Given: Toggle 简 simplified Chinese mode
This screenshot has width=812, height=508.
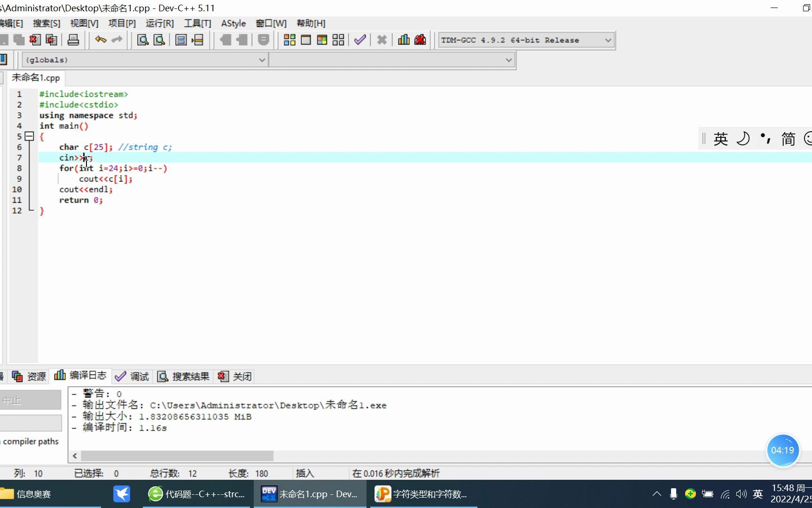Looking at the screenshot, I should [789, 139].
